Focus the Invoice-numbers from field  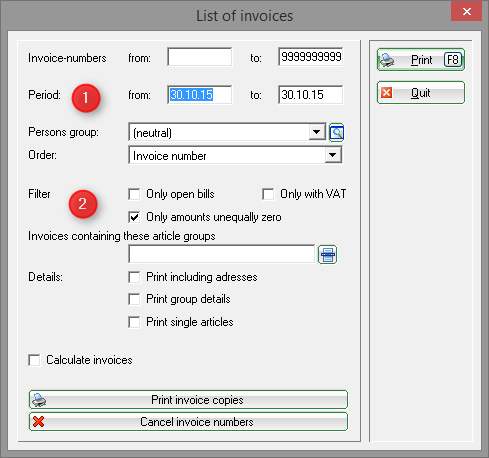pos(200,57)
